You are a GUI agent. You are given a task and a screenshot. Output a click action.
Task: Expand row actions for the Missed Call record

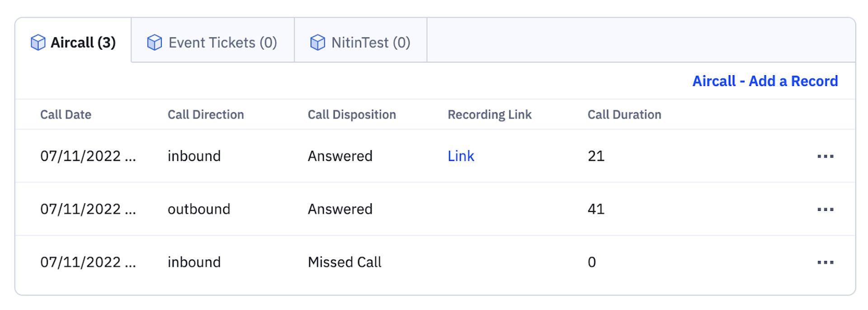[x=825, y=262]
